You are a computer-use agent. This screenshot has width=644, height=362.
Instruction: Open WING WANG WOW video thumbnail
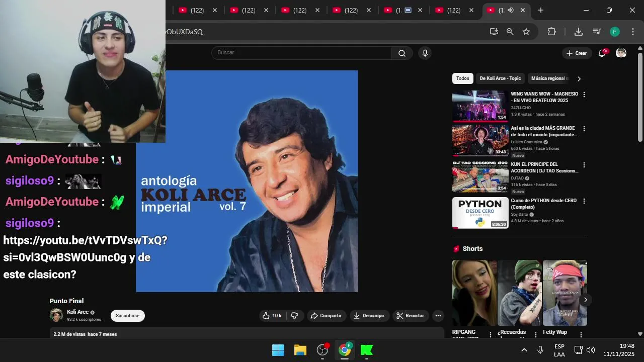pos(480,106)
